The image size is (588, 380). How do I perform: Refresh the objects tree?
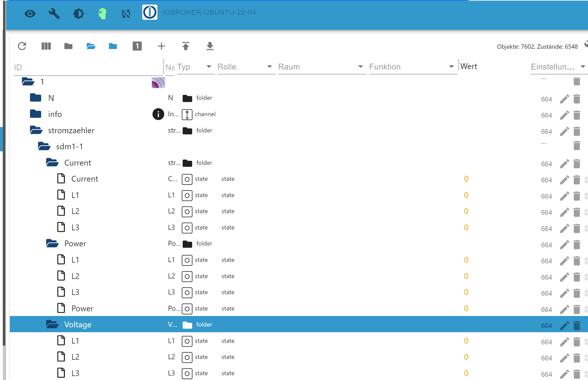(x=22, y=46)
